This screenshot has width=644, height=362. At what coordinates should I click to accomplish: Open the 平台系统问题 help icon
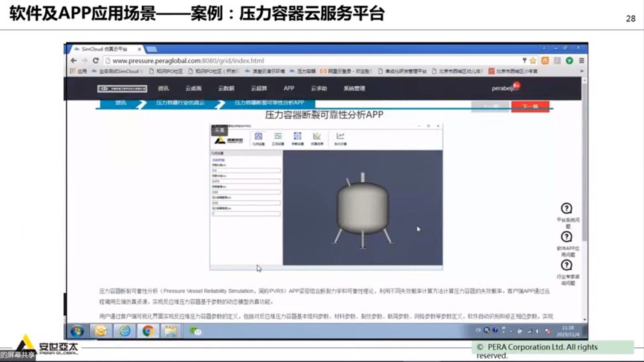click(x=566, y=210)
